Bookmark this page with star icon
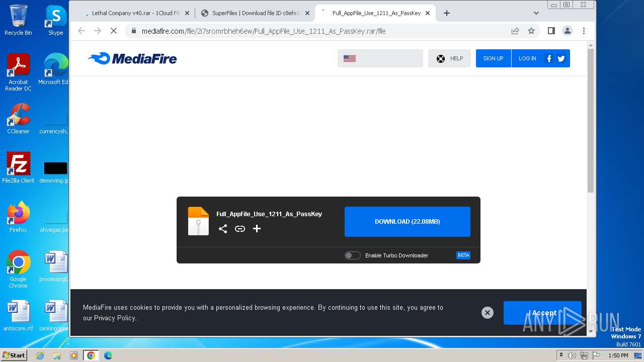 coord(531,31)
